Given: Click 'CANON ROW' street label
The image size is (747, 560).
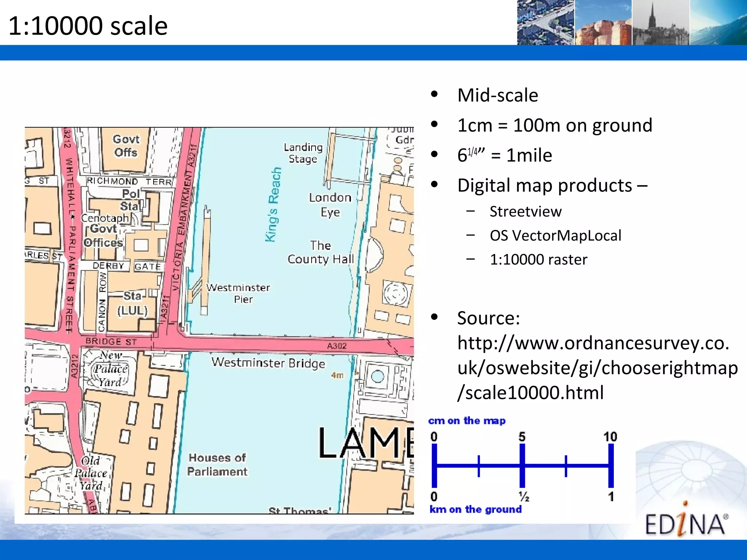Looking at the screenshot, I should pos(102,301).
